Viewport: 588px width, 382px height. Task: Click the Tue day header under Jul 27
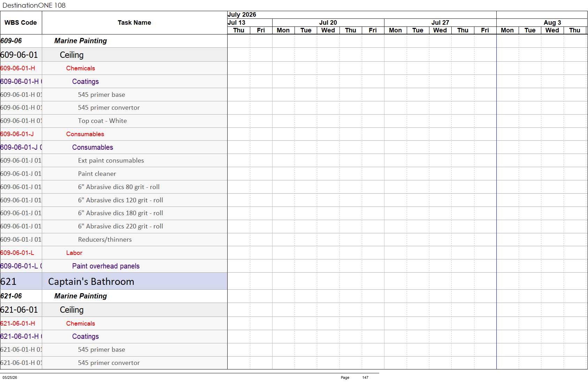click(418, 30)
